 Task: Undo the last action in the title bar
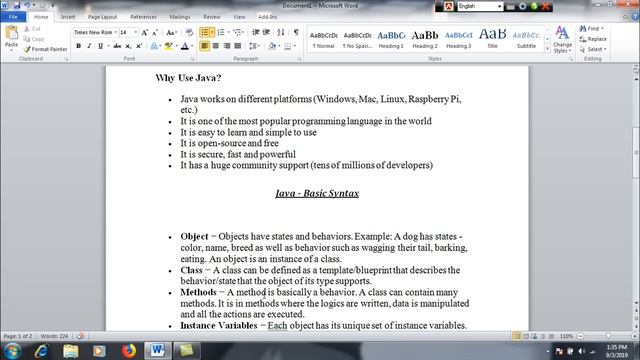(27, 6)
